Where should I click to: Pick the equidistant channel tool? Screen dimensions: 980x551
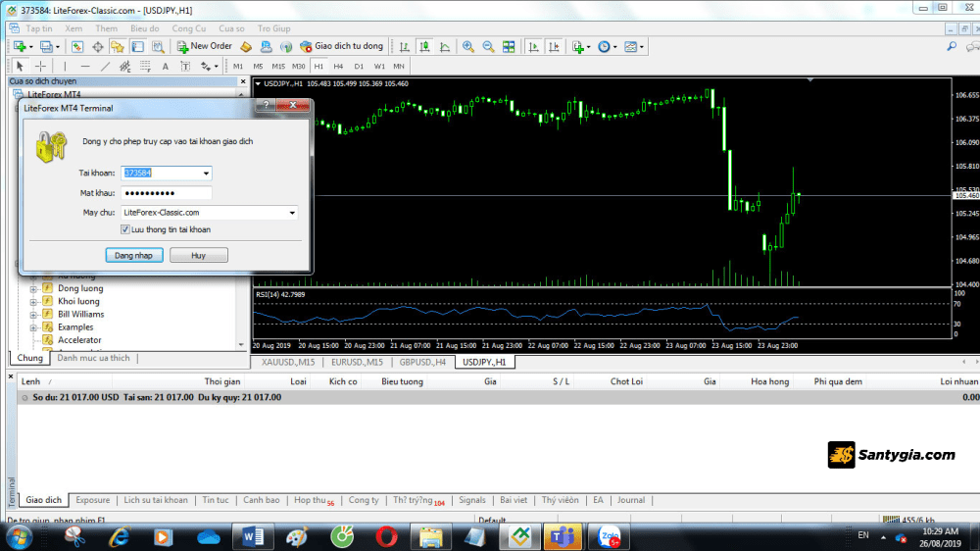click(x=125, y=67)
